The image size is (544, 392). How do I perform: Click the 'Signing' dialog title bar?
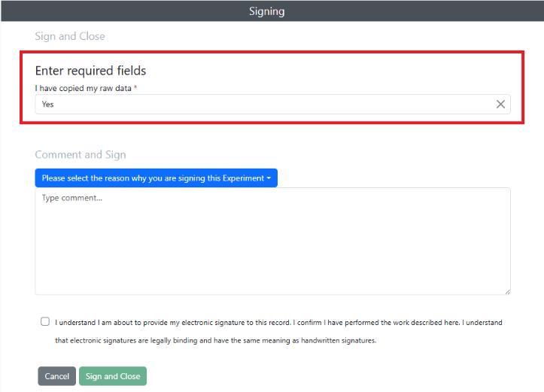click(x=272, y=11)
